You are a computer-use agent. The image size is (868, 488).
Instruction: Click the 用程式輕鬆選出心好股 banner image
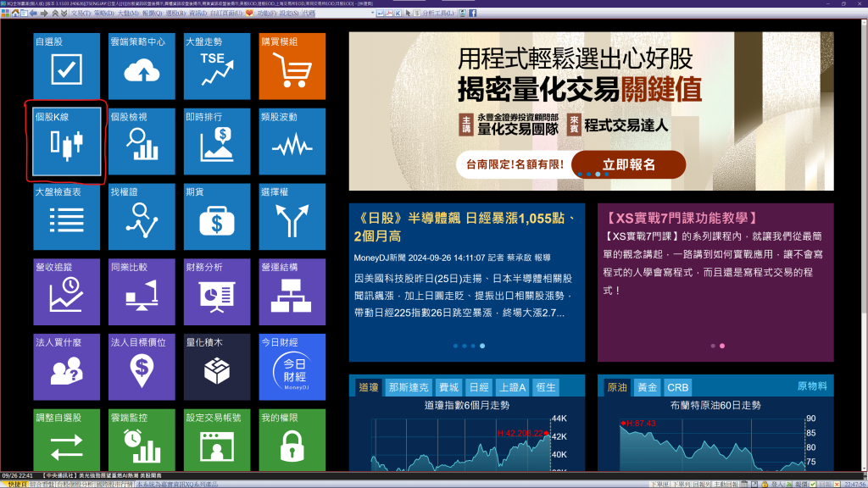tap(591, 111)
